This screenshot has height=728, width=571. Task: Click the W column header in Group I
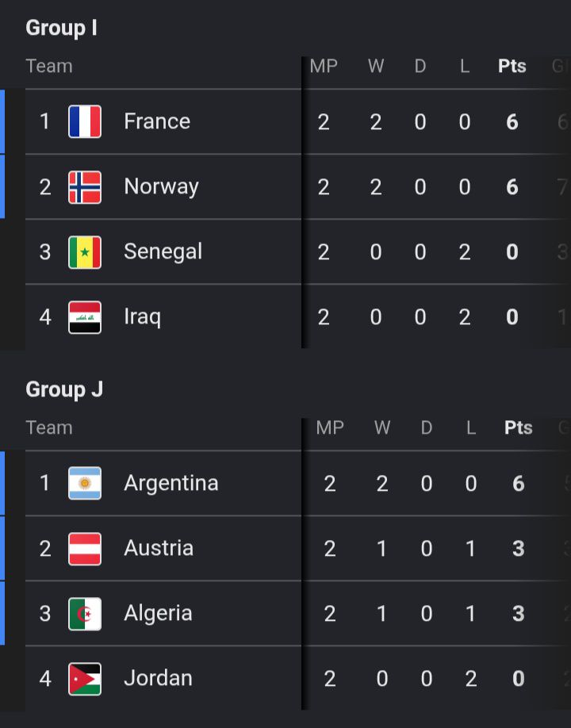coord(376,66)
